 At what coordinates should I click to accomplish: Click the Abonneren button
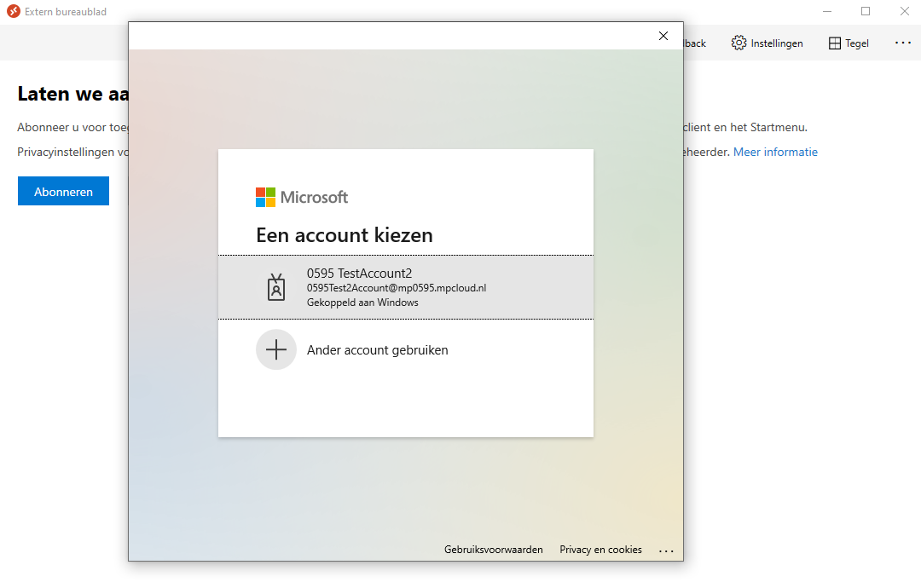(63, 191)
